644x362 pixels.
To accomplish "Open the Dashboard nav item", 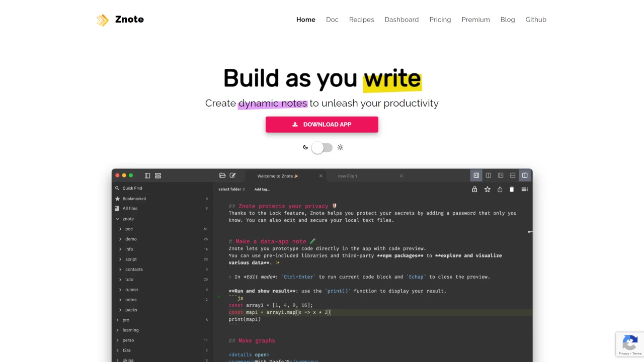I will click(401, 20).
